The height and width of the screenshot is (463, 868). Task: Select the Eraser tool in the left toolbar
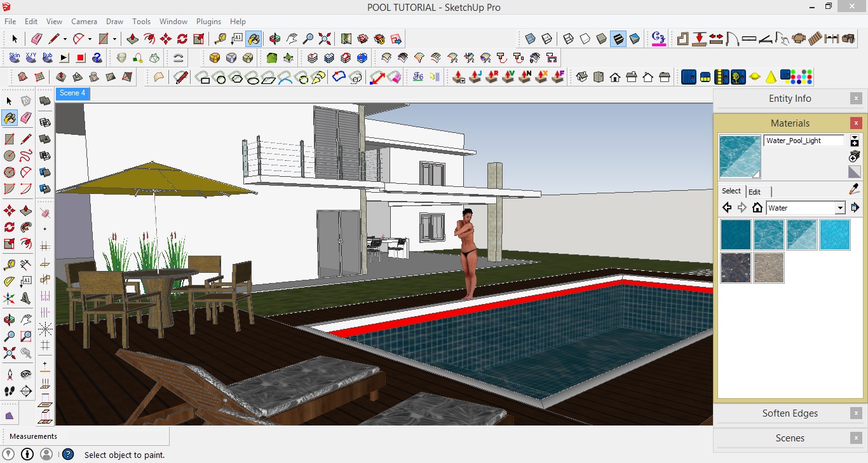26,118
